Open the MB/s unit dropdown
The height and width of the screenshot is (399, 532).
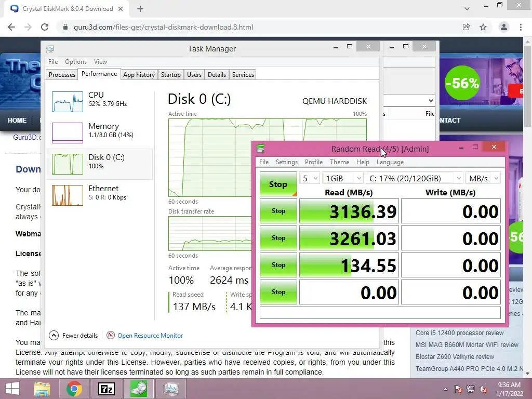[x=483, y=178]
